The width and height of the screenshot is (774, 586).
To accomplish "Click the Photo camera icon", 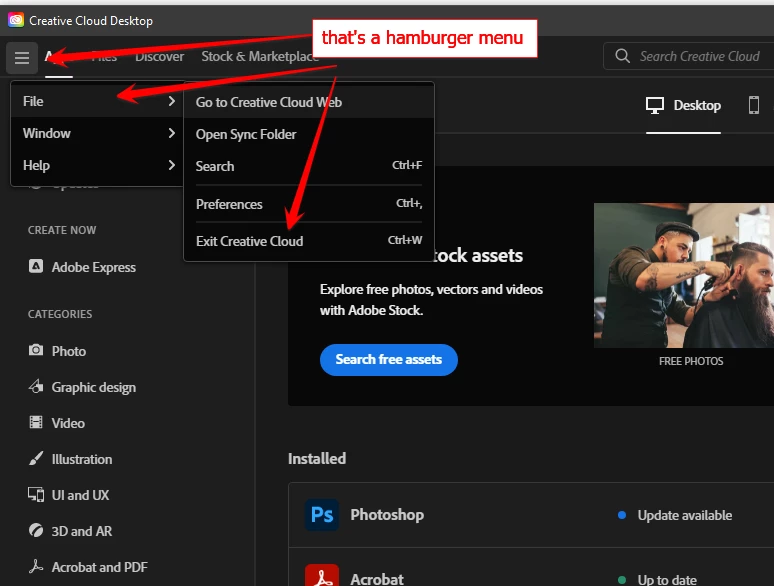I will tap(36, 350).
